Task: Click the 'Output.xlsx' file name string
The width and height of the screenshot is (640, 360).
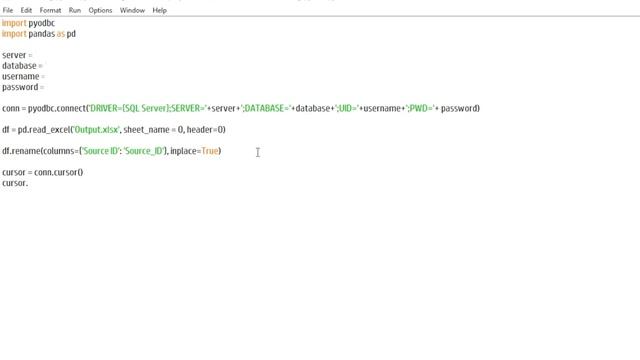Action: [x=96, y=130]
